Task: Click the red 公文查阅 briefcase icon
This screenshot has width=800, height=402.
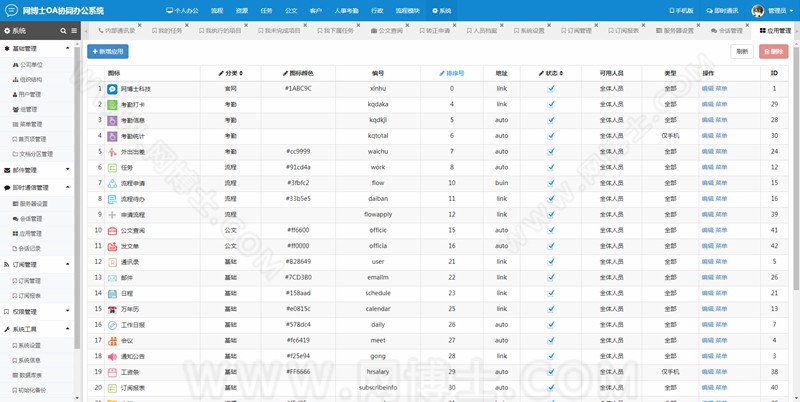Action: tap(112, 231)
